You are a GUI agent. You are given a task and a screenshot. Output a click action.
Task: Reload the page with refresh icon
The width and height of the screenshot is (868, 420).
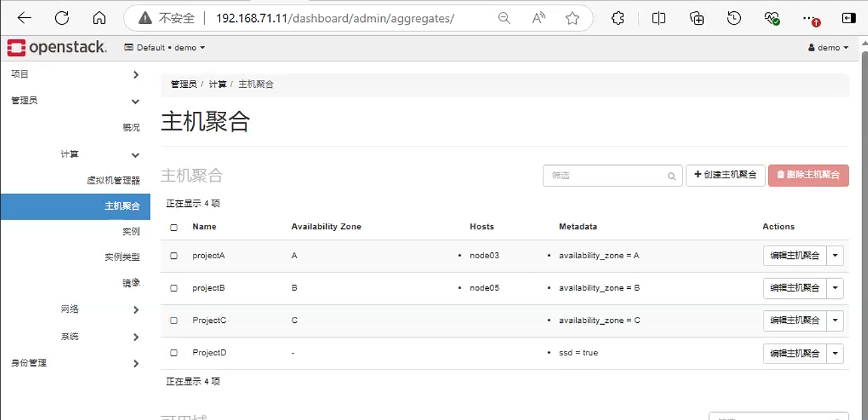click(x=62, y=18)
